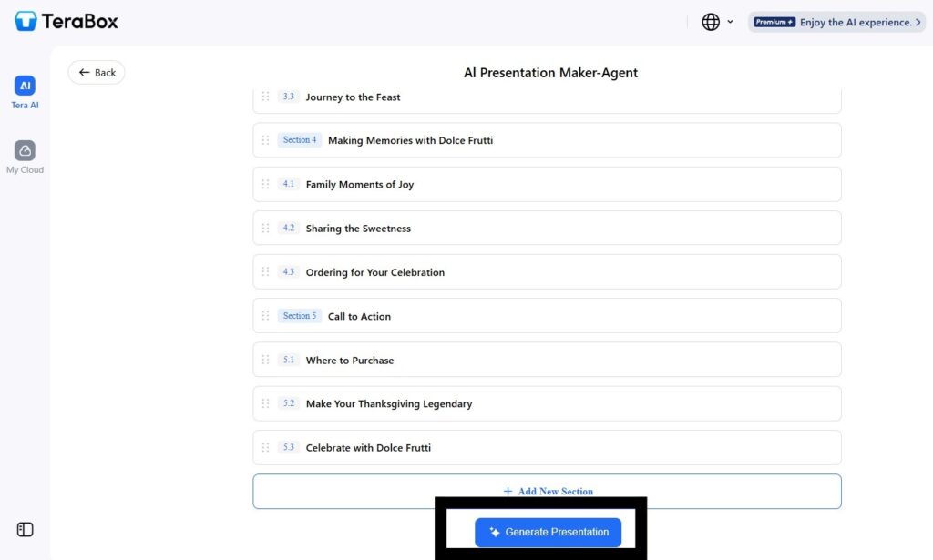This screenshot has height=560, width=933.
Task: Click drag handle for Sharing the Sweetness
Action: coord(265,228)
